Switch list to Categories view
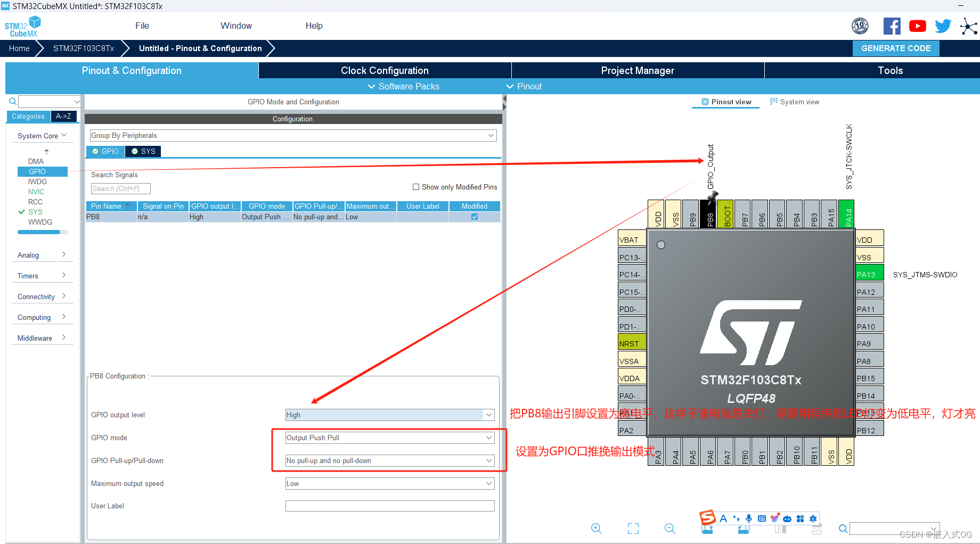Screen dimensions: 980x544 click(x=28, y=116)
